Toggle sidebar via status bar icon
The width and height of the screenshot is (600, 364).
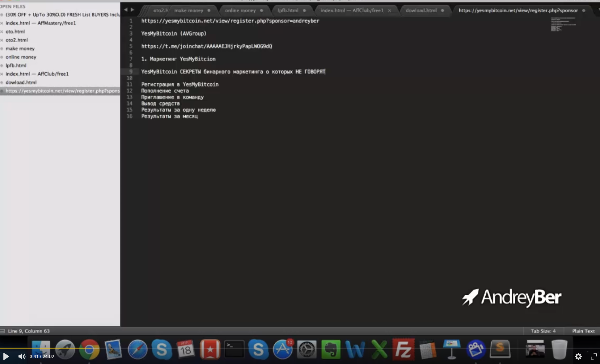(2, 331)
